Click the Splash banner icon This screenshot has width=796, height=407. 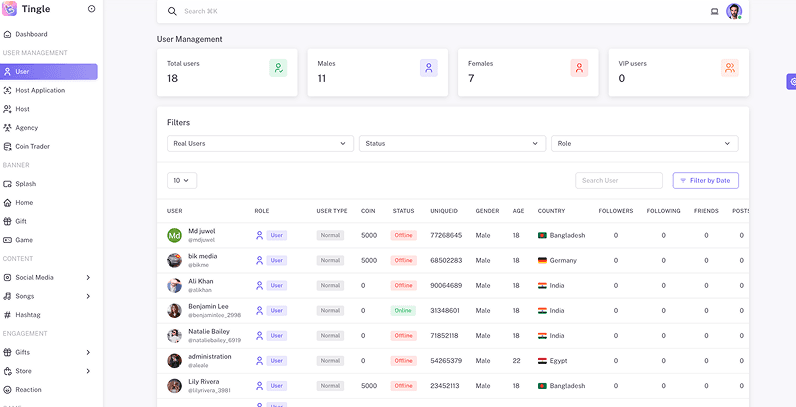tap(7, 184)
